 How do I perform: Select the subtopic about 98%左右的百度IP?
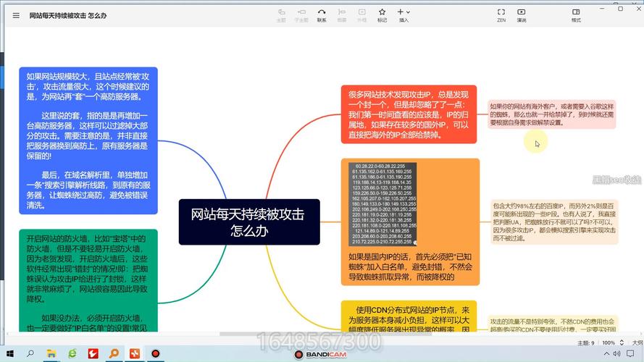[554, 222]
